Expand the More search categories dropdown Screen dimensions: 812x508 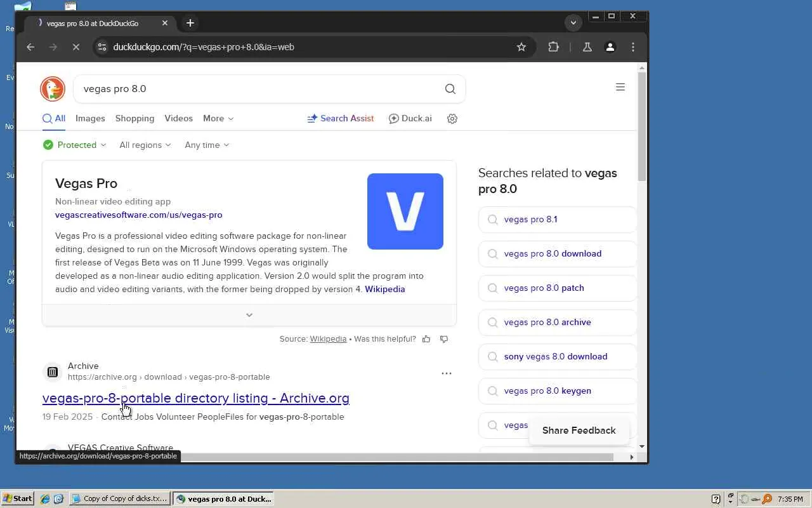(218, 119)
